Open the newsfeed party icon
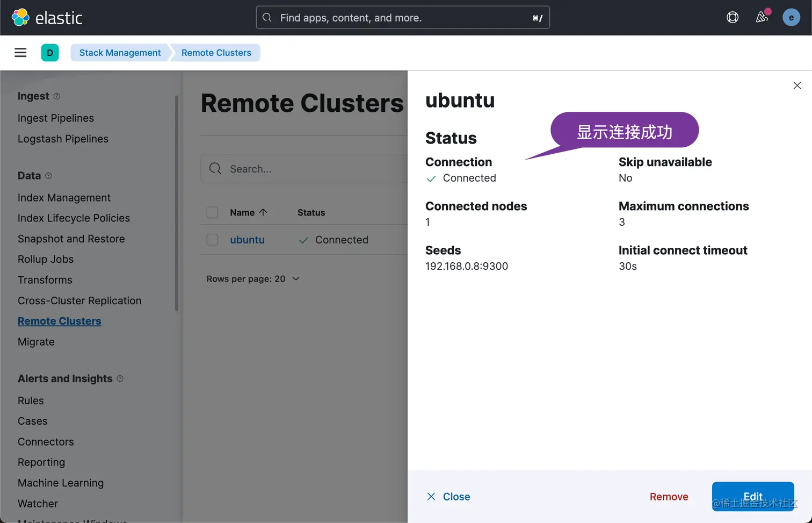This screenshot has height=523, width=812. tap(762, 18)
